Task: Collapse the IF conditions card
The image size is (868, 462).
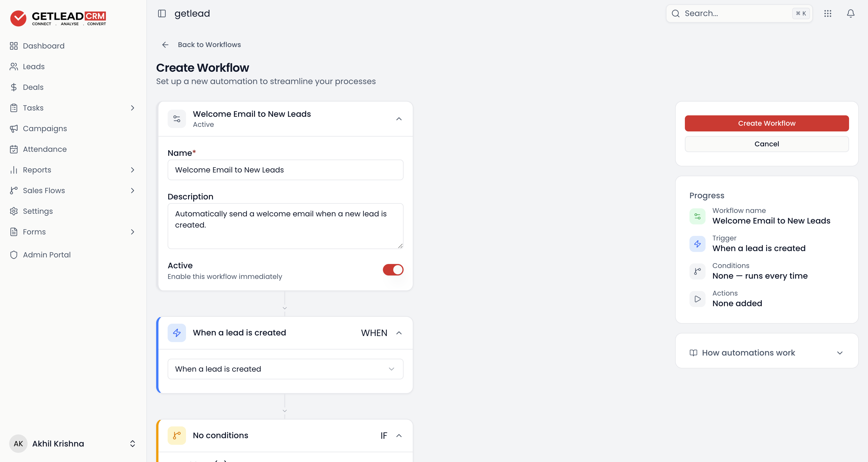Action: pyautogui.click(x=399, y=436)
